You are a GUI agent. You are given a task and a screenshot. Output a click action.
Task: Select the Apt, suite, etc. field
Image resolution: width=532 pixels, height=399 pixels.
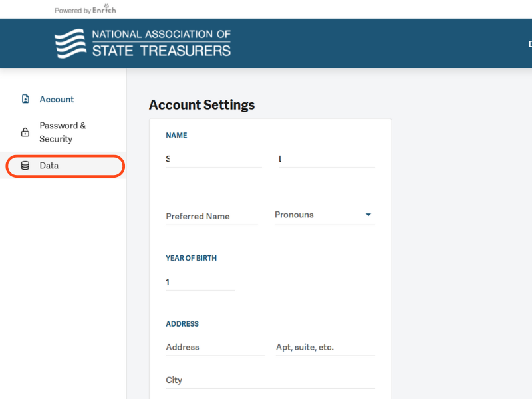pos(325,347)
